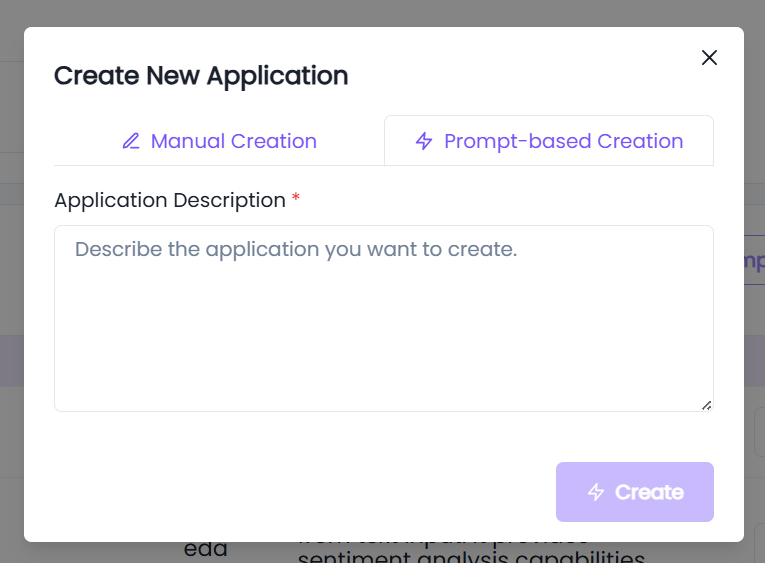The image size is (765, 563).
Task: Click the Create New Application heading
Action: (201, 76)
